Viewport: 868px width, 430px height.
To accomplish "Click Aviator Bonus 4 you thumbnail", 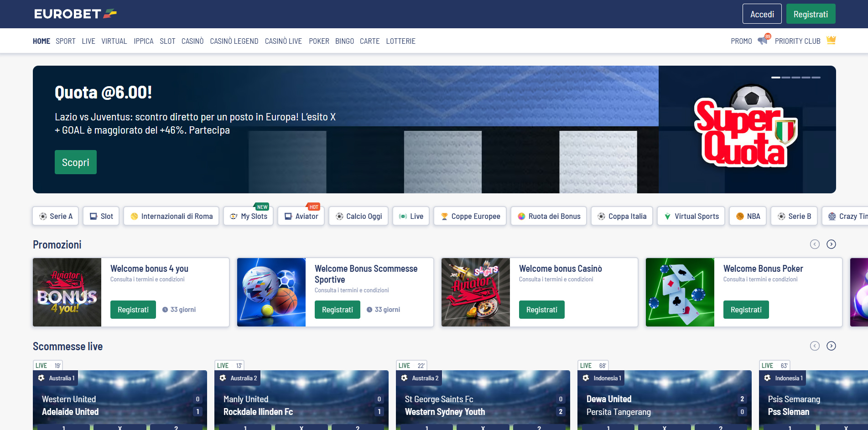I will click(67, 292).
